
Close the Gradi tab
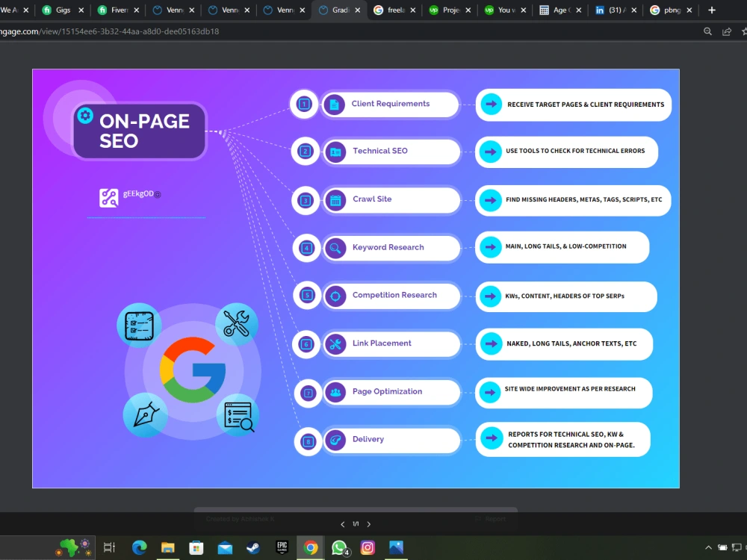[357, 10]
